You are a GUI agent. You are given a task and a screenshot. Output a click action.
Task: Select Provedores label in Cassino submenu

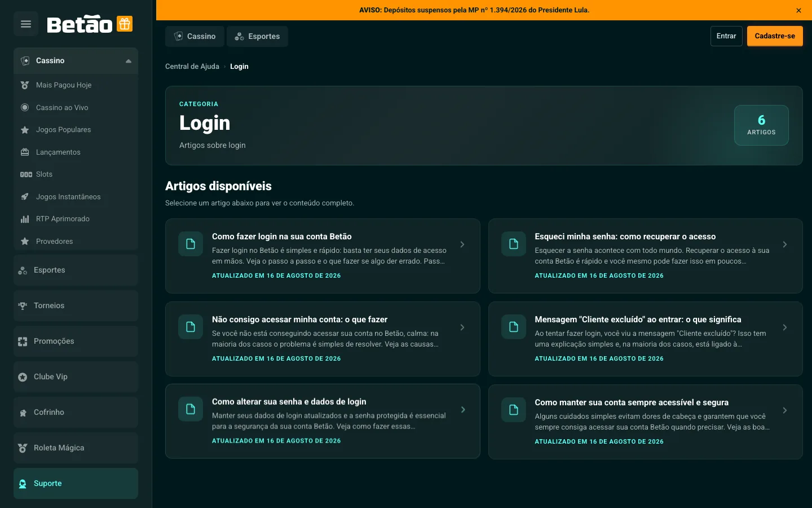click(54, 242)
